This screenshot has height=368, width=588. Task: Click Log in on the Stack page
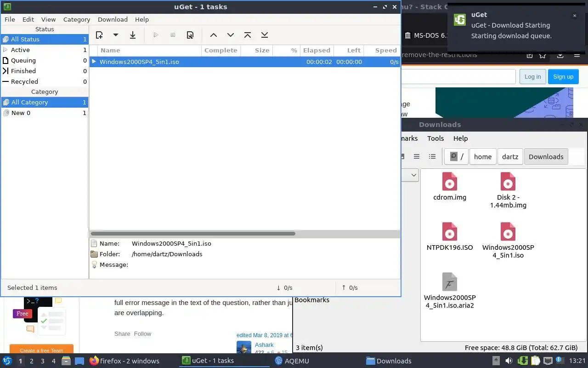coord(532,77)
